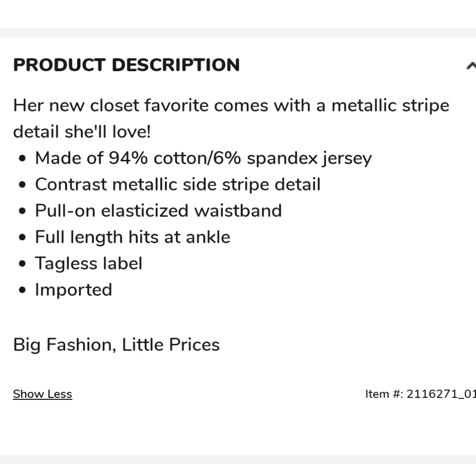The width and height of the screenshot is (476, 476).
Task: Click the word 'metallic stripe' in intro
Action: [390, 106]
